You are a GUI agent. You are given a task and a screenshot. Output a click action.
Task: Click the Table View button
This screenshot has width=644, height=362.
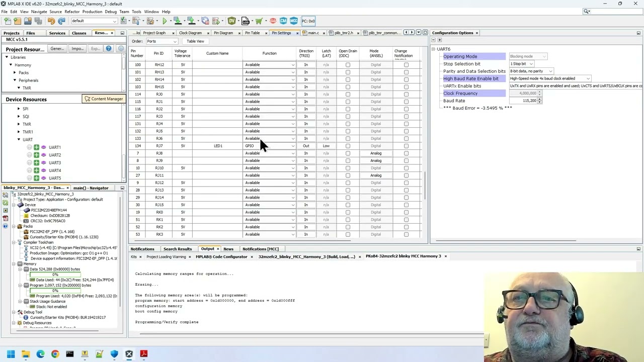pos(195,41)
